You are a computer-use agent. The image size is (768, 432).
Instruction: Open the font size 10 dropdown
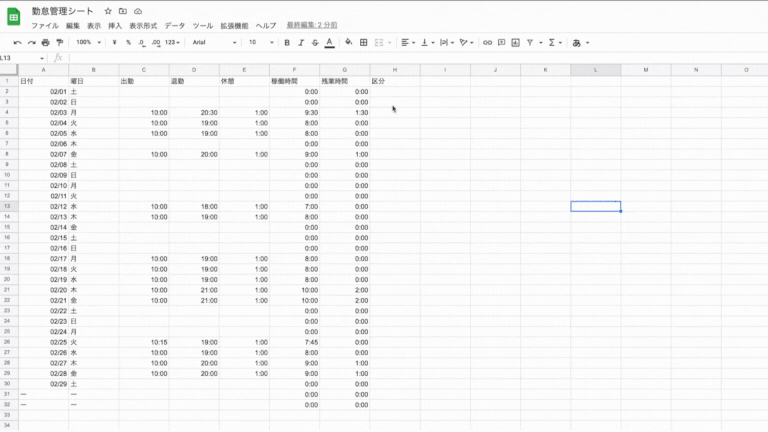pos(260,43)
